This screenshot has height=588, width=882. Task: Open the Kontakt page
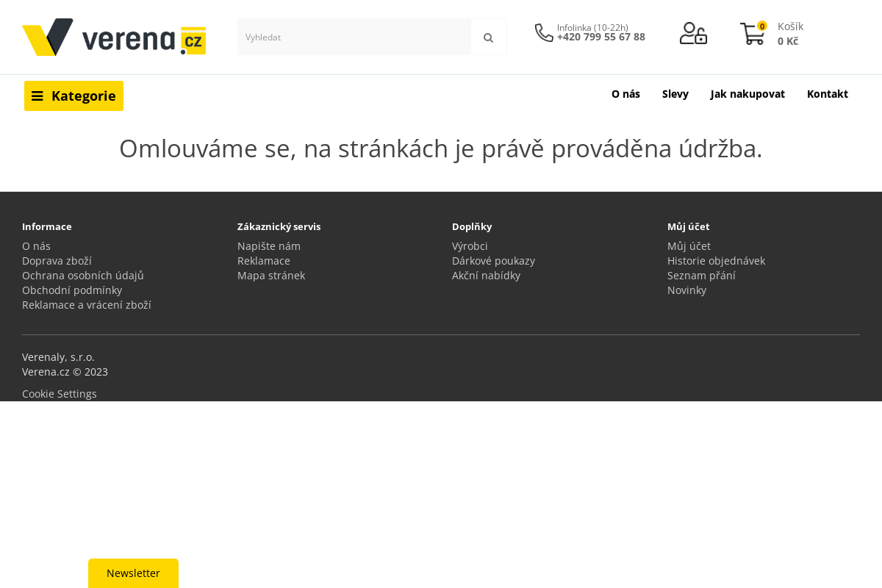pyautogui.click(x=827, y=94)
